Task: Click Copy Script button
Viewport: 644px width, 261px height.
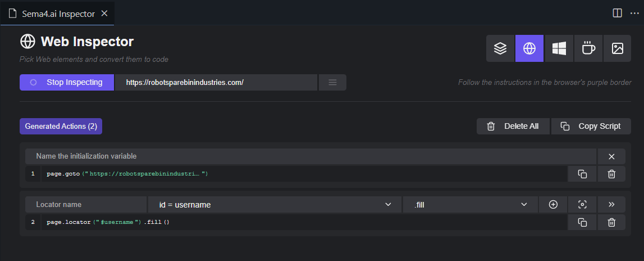Action: 591,127
